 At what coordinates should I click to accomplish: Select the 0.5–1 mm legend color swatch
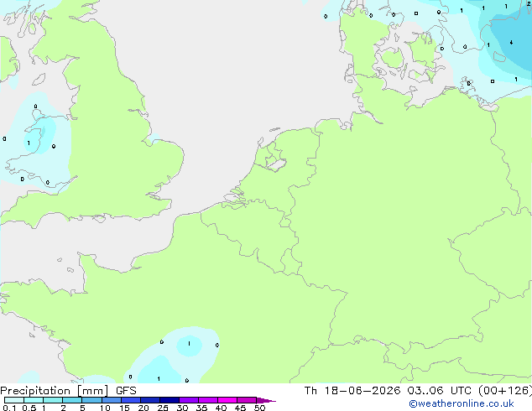tap(34, 400)
